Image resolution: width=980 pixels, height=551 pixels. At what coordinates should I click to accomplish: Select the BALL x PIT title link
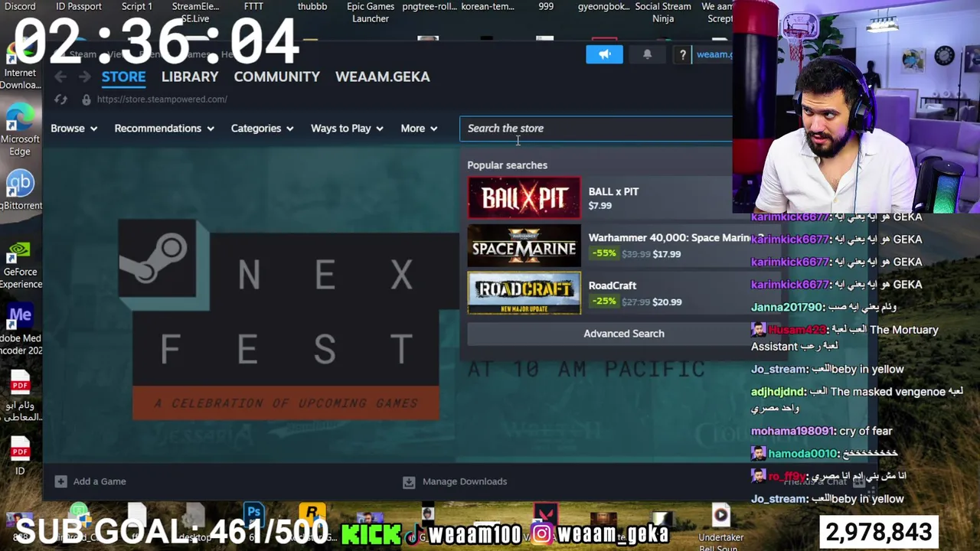tap(613, 191)
